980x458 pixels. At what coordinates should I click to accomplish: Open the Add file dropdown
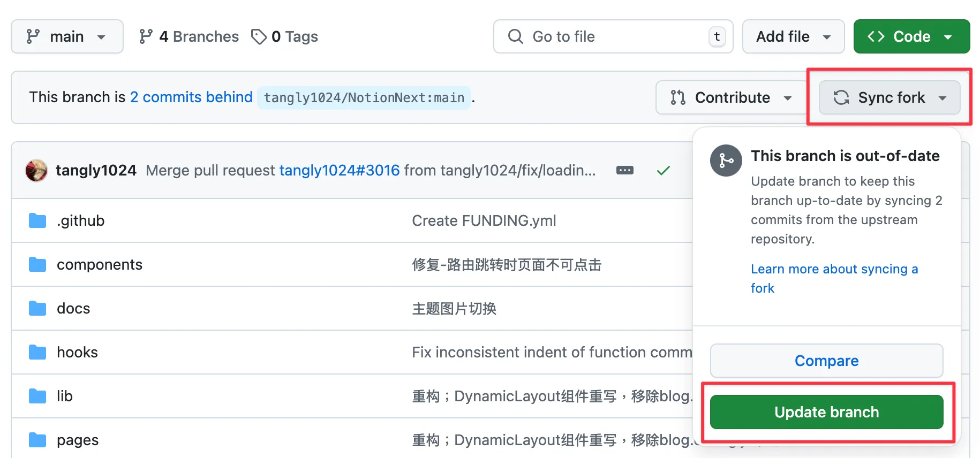(793, 36)
